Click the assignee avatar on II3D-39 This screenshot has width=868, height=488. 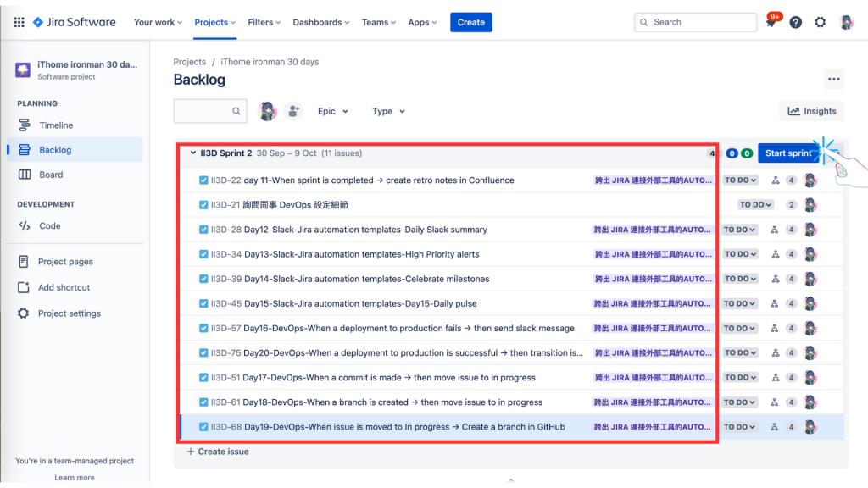point(810,279)
